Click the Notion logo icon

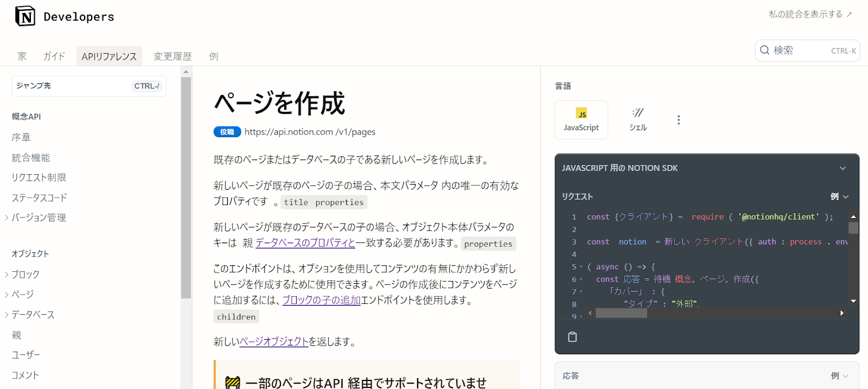pyautogui.click(x=25, y=16)
